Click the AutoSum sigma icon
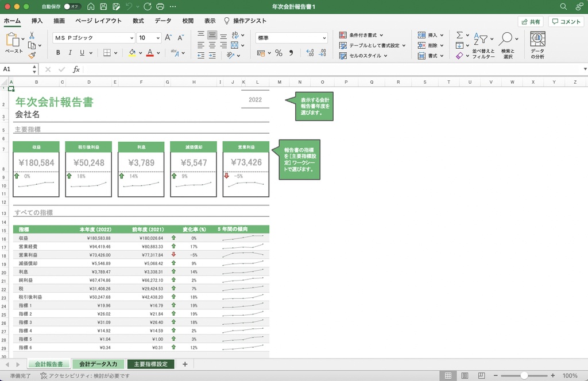Image resolution: width=588 pixels, height=381 pixels. pyautogui.click(x=459, y=35)
